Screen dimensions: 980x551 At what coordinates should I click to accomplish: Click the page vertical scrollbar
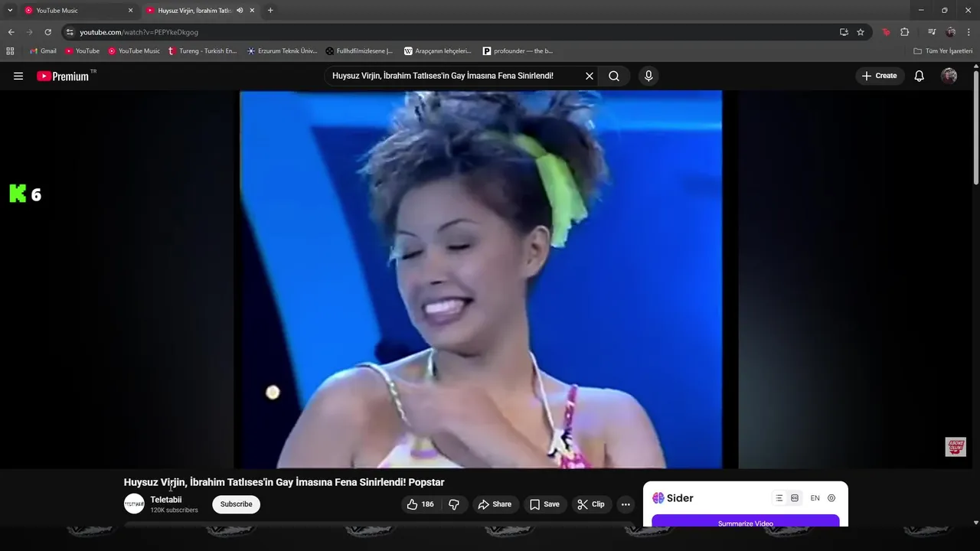click(975, 126)
